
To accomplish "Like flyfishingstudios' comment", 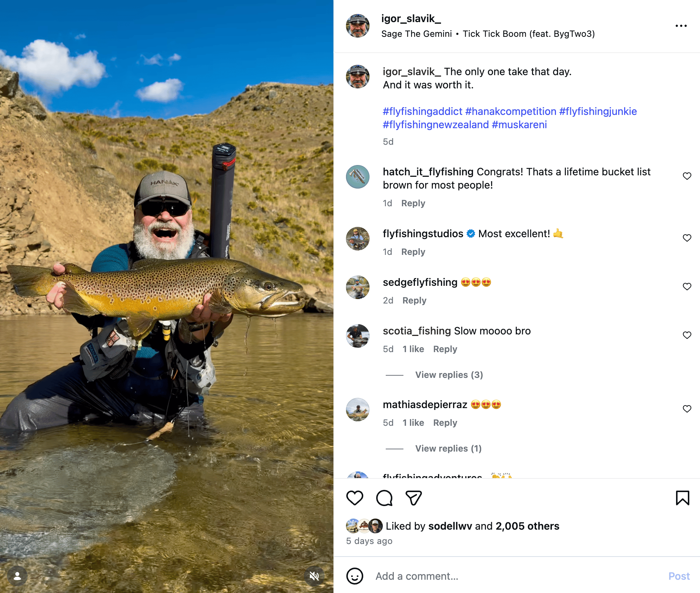I will click(687, 238).
